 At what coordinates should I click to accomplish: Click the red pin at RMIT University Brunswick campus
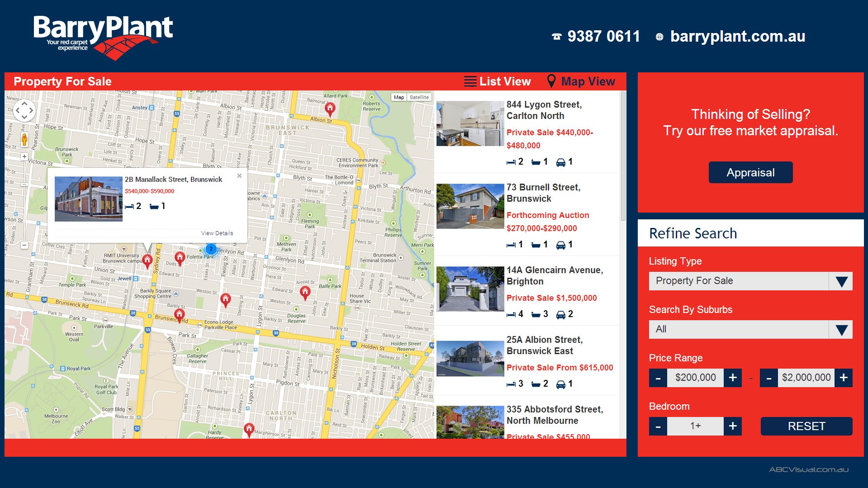[147, 261]
